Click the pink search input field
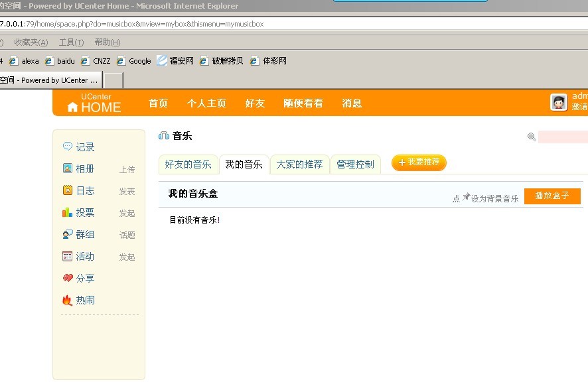 (x=563, y=137)
